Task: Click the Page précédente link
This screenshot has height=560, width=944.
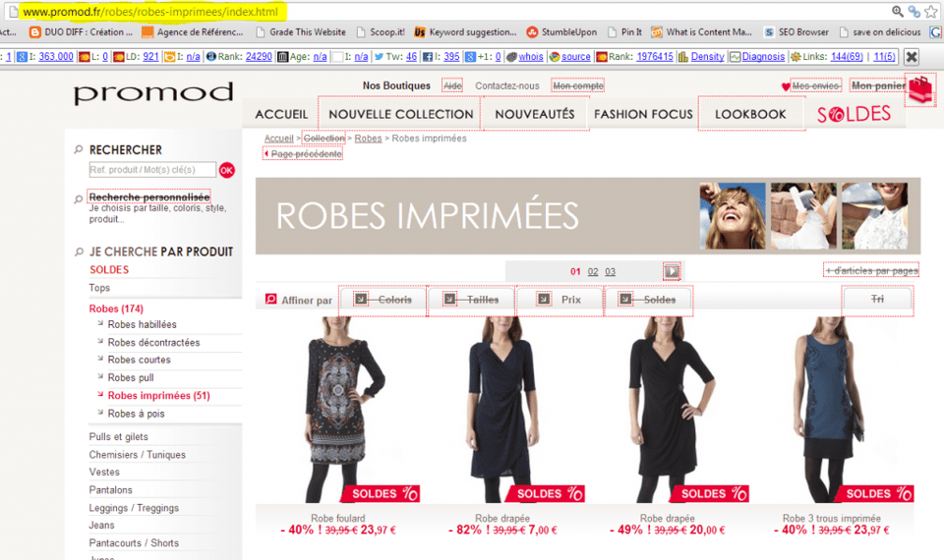Action: [x=305, y=154]
